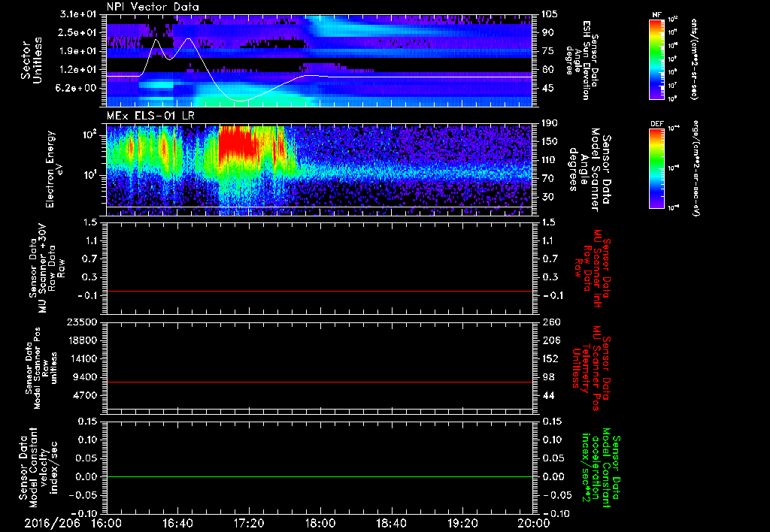Click the "4700" Scanner Pos axis value

click(x=86, y=395)
